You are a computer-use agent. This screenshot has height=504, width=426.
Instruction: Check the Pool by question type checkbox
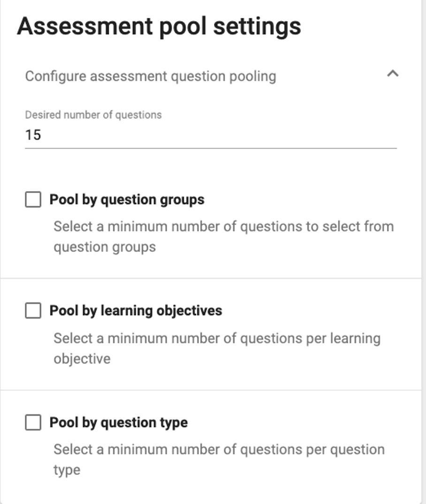[33, 422]
